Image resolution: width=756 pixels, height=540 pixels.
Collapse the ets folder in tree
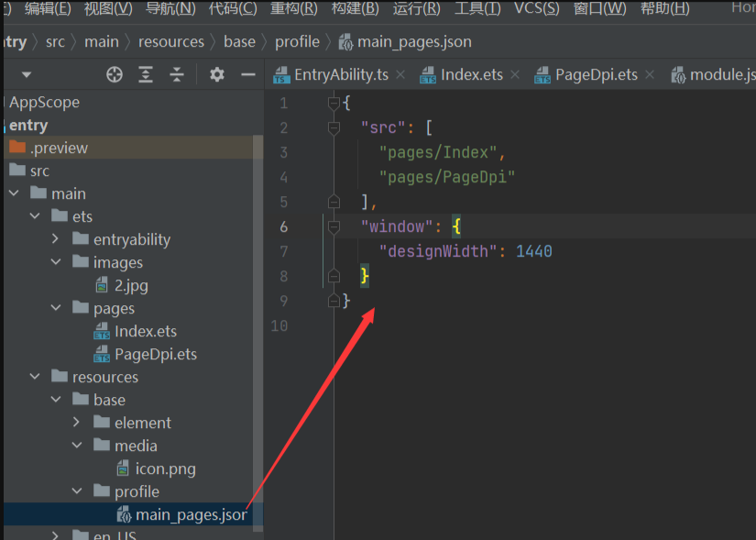click(35, 216)
